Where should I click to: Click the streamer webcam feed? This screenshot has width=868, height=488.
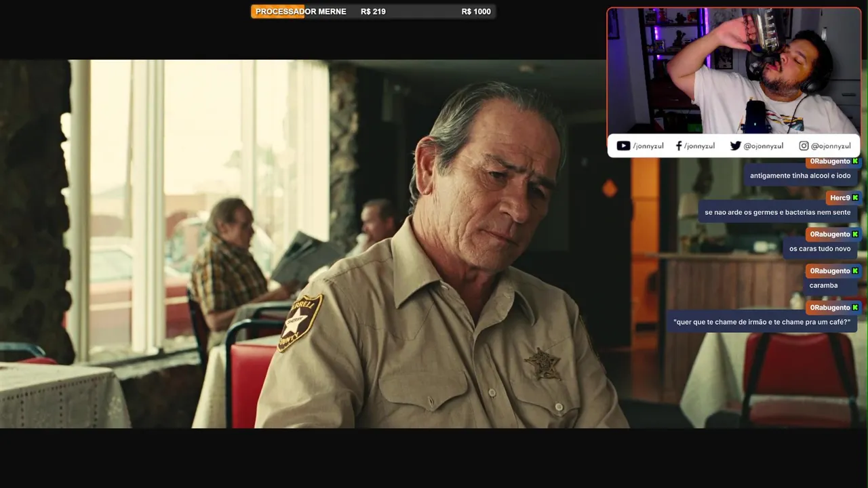(x=734, y=70)
